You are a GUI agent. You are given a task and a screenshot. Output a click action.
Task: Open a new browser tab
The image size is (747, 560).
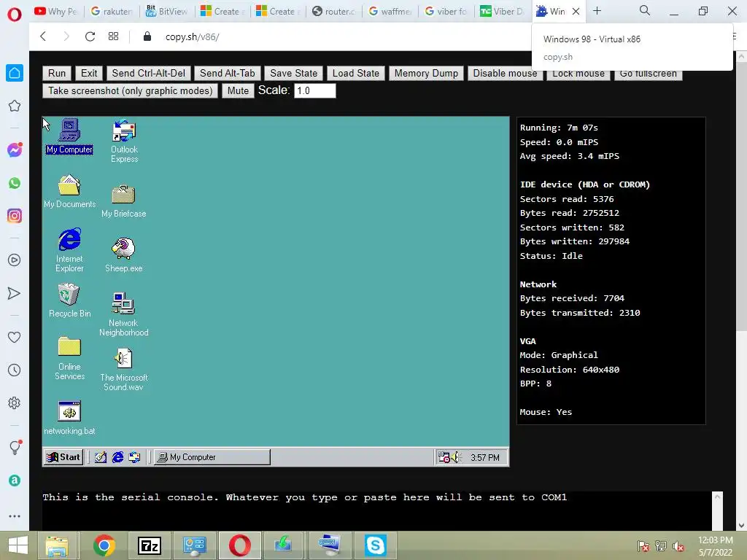(x=597, y=11)
